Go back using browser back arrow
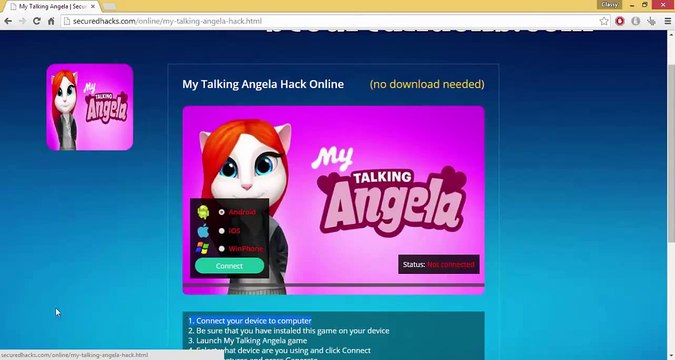This screenshot has width=675, height=360. point(8,21)
